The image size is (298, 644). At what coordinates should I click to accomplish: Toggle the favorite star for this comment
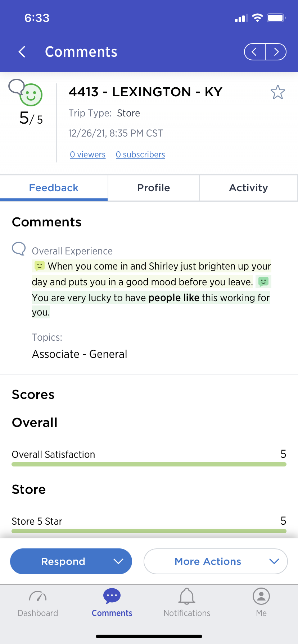278,92
